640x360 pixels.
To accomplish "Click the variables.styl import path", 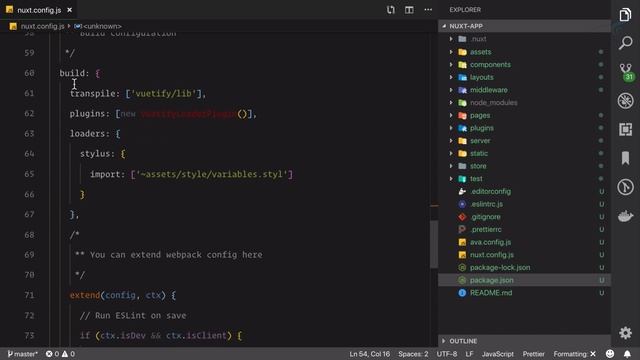I will [x=212, y=174].
